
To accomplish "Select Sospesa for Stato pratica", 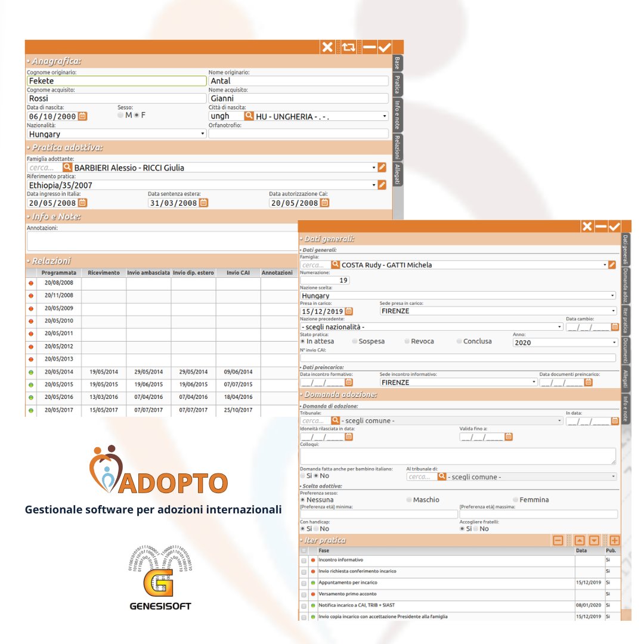I will (x=354, y=341).
